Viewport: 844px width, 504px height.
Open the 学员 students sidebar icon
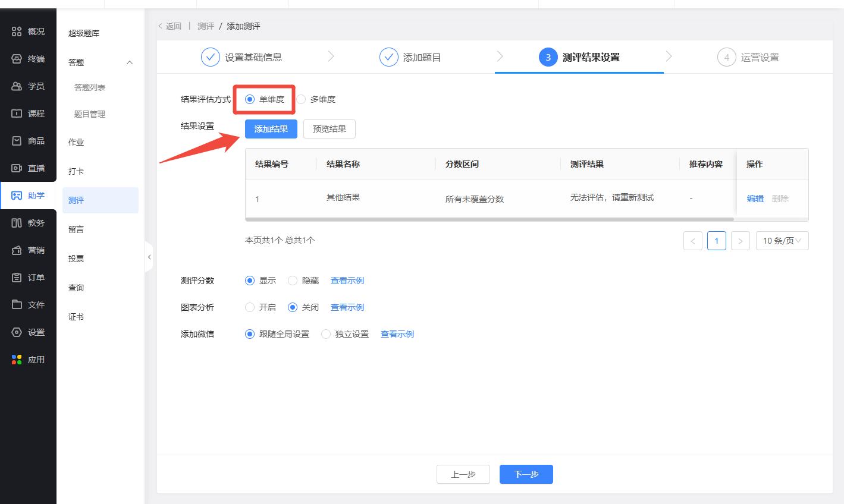[17, 86]
